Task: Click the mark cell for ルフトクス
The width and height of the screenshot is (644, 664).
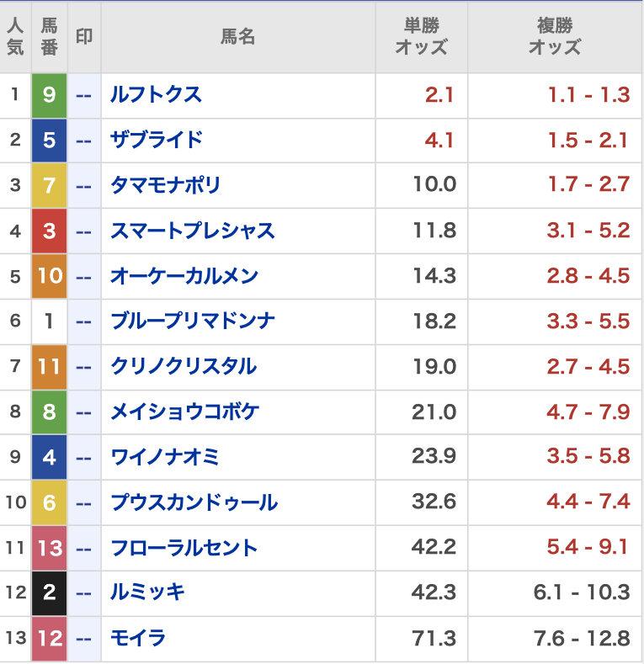Action: point(84,94)
